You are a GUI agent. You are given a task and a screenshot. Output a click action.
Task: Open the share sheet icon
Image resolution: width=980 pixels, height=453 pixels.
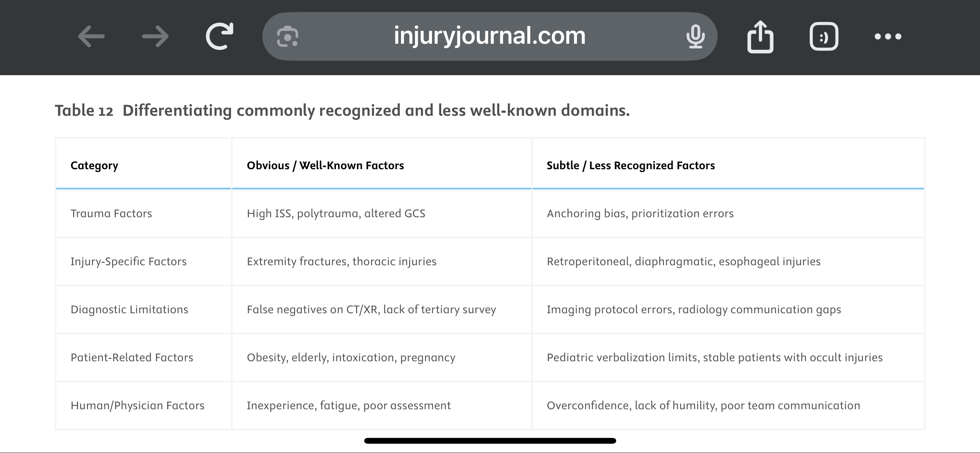point(760,36)
